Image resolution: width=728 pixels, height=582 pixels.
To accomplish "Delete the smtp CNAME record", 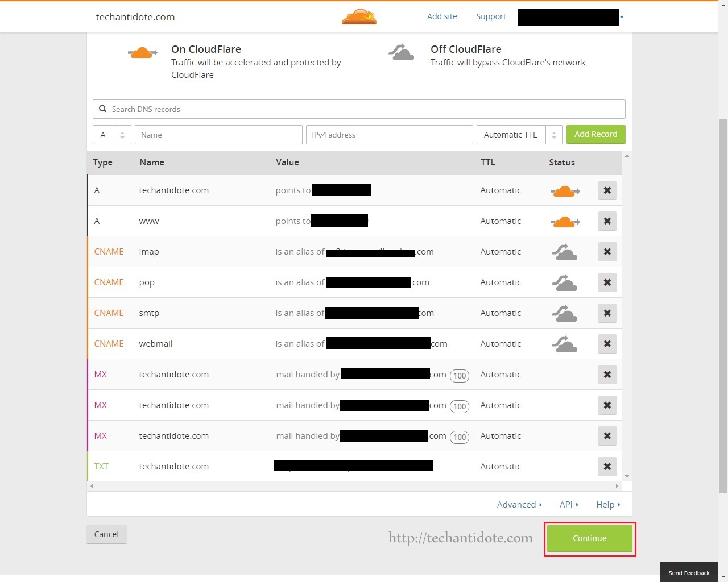I will (607, 313).
